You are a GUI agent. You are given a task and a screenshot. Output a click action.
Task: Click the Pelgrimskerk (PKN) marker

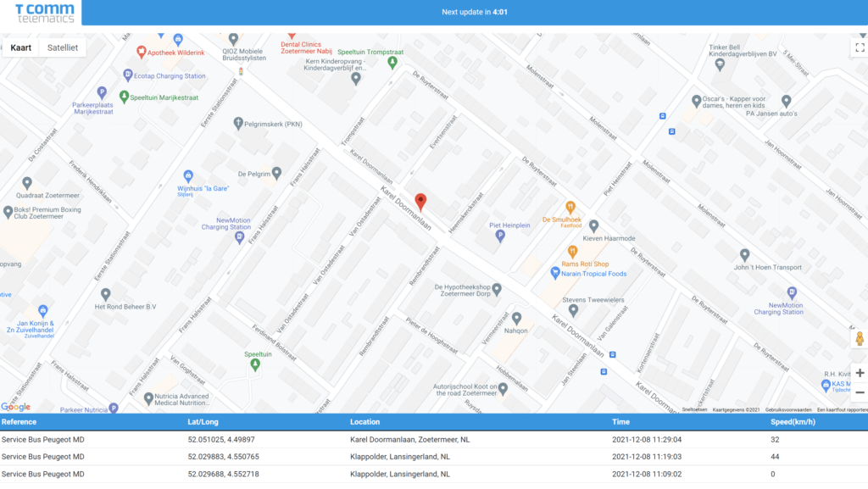(x=238, y=124)
